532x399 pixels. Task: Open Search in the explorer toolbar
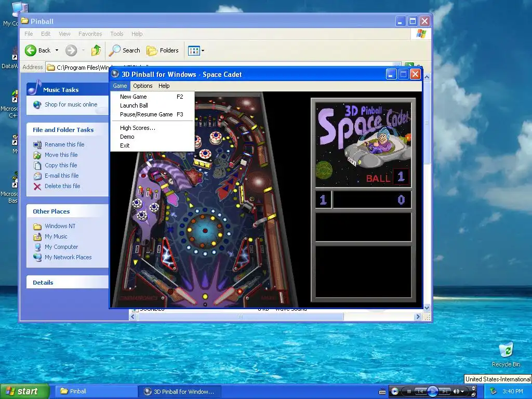click(125, 50)
